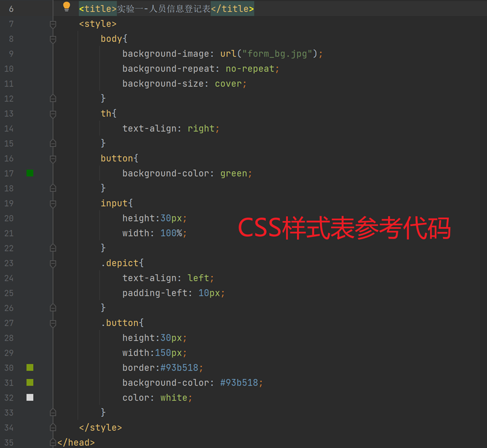Click the no-repeat value
Image resolution: width=487 pixels, height=448 pixels.
pyautogui.click(x=250, y=69)
